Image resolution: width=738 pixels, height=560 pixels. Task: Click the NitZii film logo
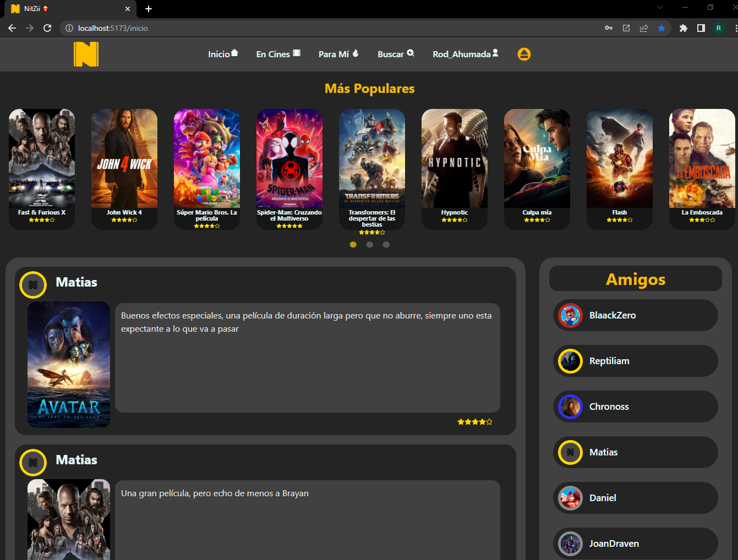click(x=86, y=54)
